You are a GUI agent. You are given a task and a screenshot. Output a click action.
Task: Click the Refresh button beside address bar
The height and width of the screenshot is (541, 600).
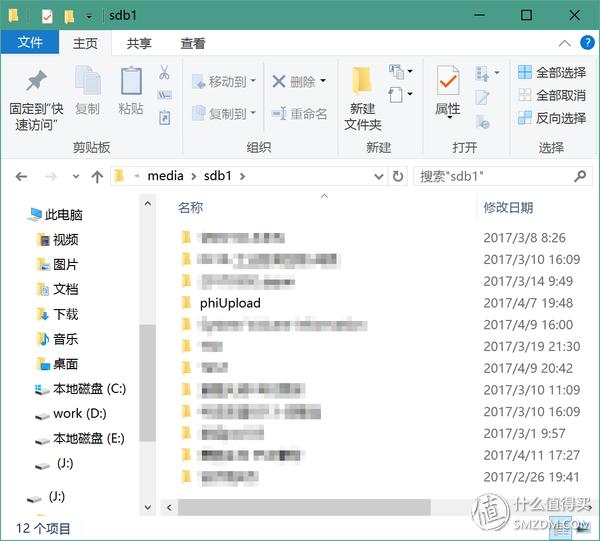pyautogui.click(x=398, y=176)
